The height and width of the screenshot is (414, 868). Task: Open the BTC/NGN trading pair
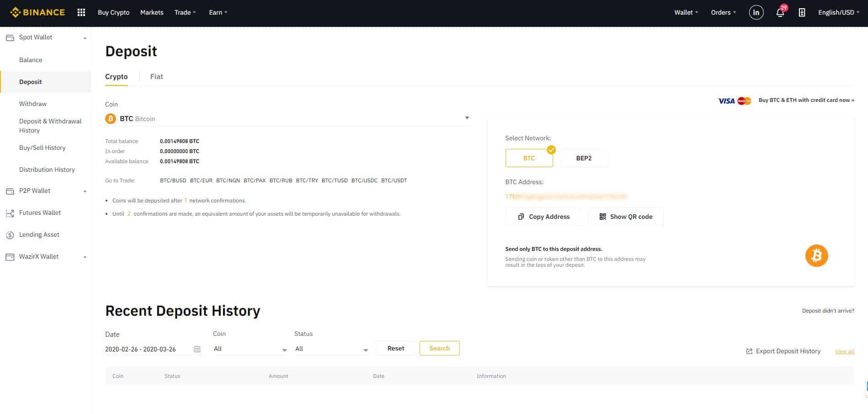point(228,180)
